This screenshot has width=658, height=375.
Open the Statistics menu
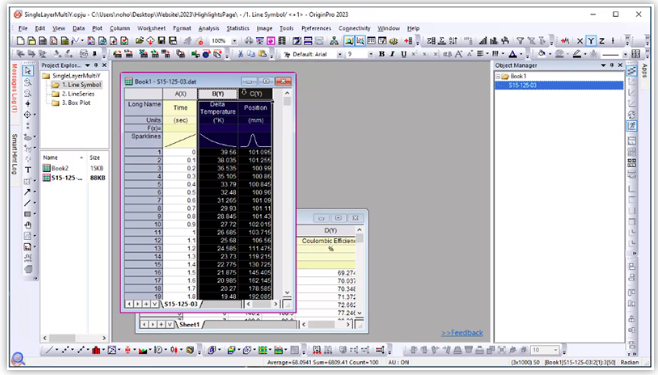[238, 28]
